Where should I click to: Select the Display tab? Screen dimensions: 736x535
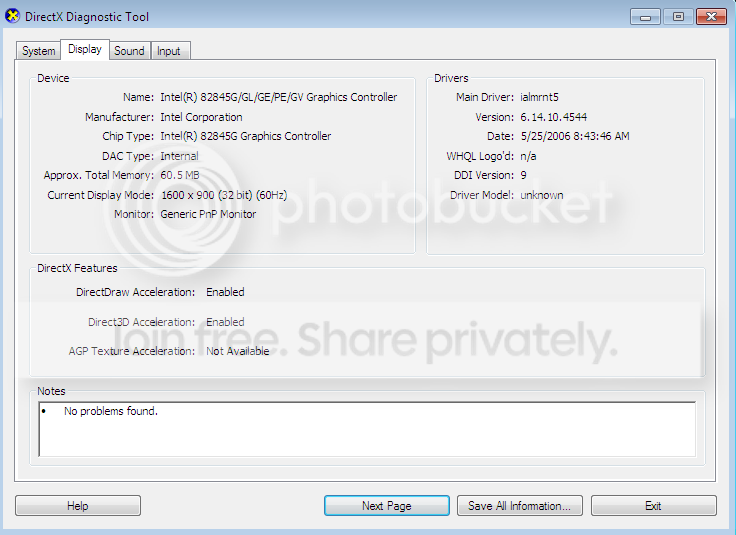85,49
